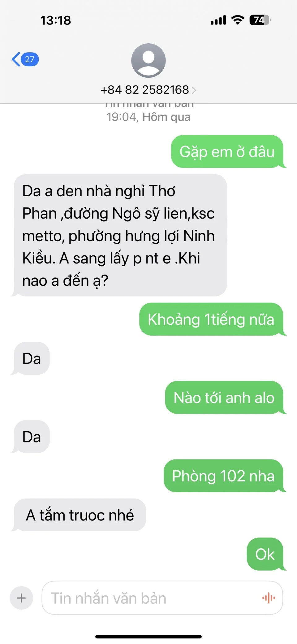Focus the "Tin nhắn văn bản" text field

click(162, 598)
